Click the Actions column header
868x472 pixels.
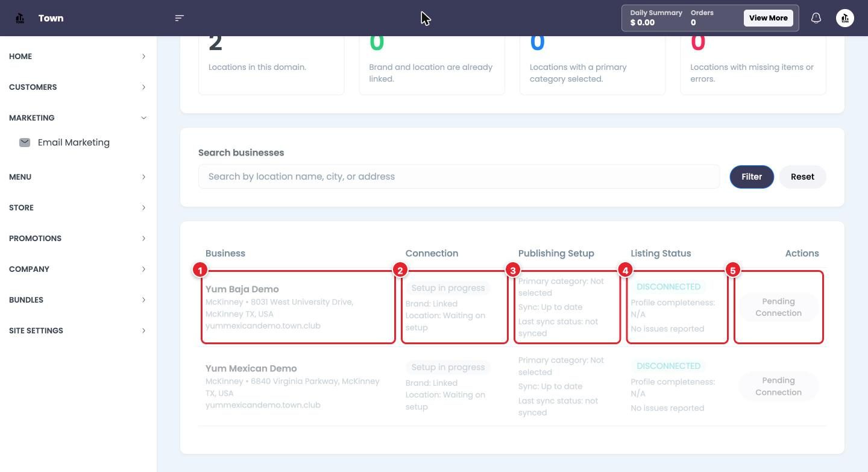[x=802, y=253]
